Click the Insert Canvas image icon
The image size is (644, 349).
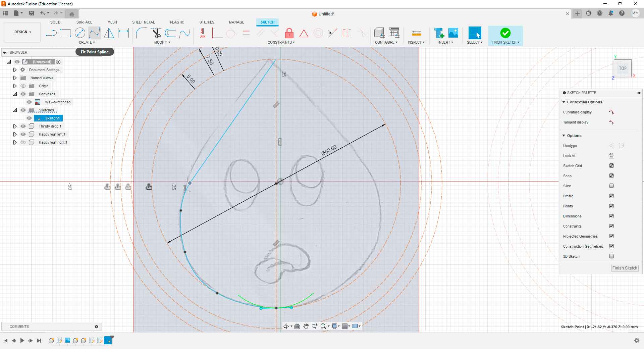coord(453,33)
